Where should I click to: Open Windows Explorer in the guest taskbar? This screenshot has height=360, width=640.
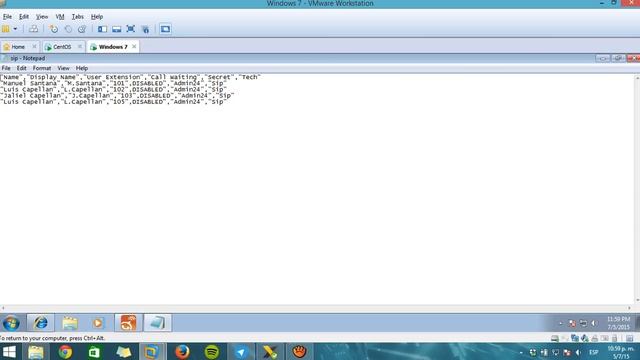70,323
